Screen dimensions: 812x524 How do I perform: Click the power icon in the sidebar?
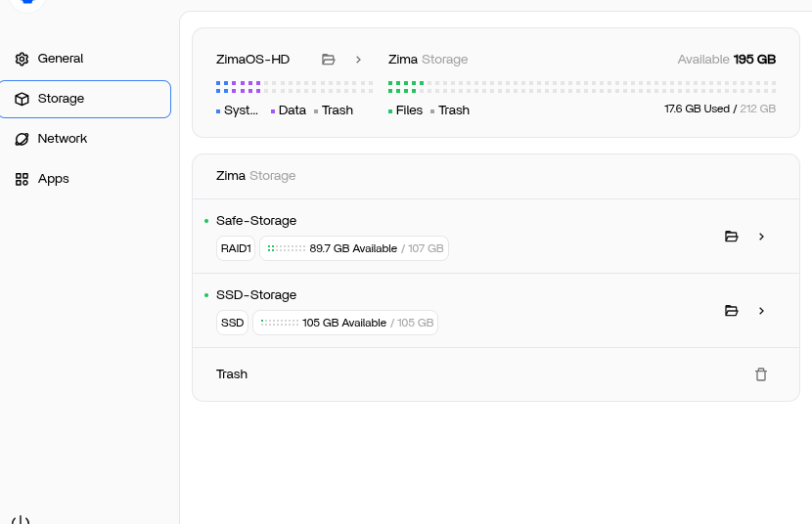tap(21, 519)
